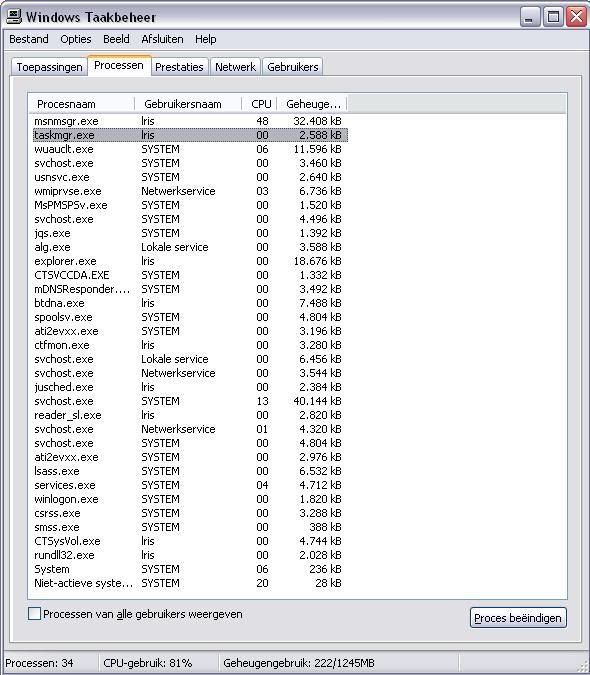Enable 'Processen van alle gebruikers weergeven' checkbox
The image size is (590, 675).
click(34, 613)
